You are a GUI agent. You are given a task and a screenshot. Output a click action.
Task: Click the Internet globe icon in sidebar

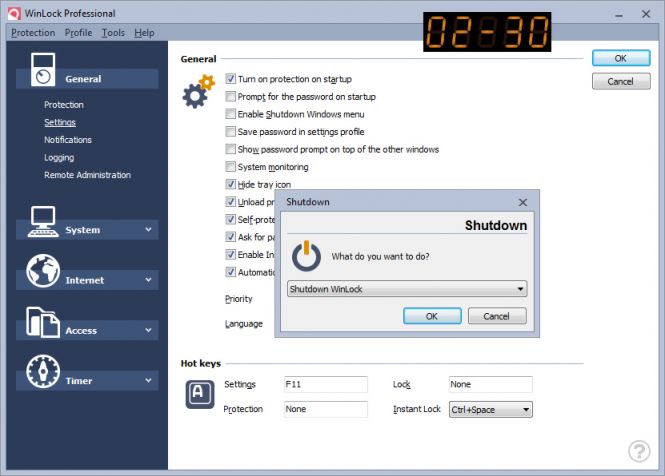pos(43,271)
